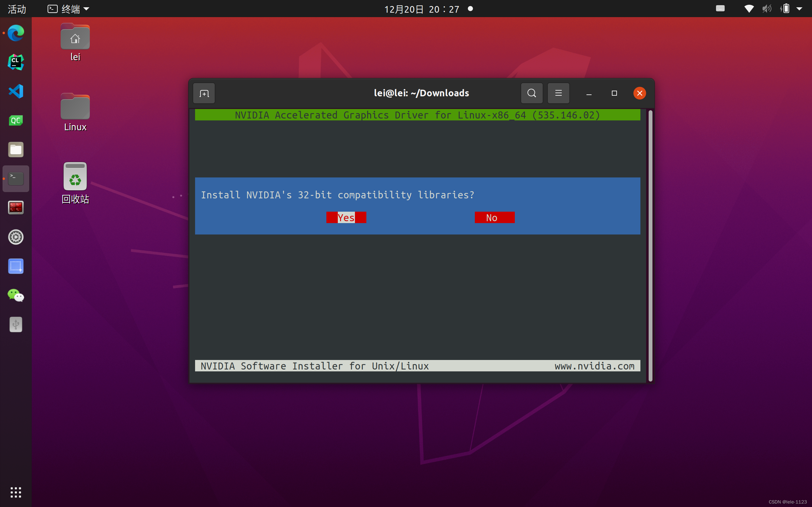
Task: Open Microsoft Edge from the dock
Action: (x=16, y=33)
